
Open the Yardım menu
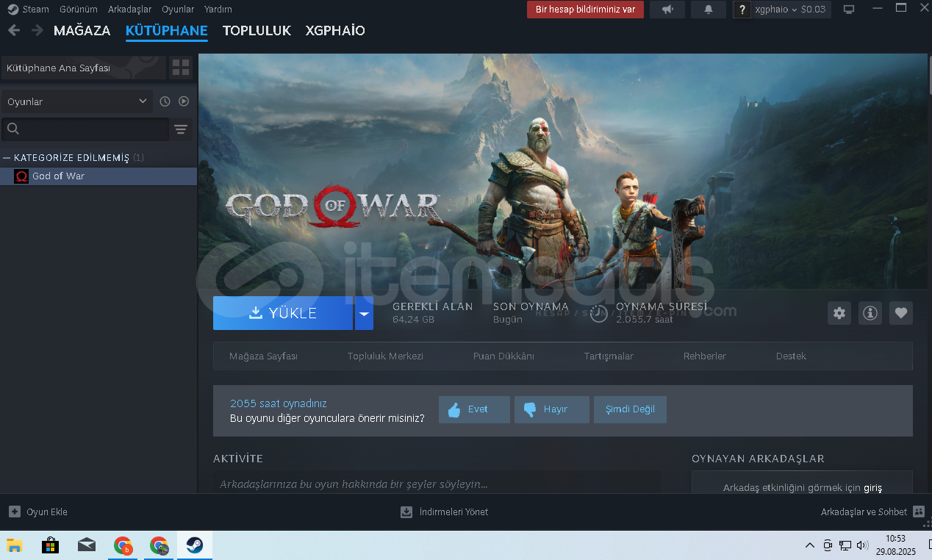[x=218, y=10]
